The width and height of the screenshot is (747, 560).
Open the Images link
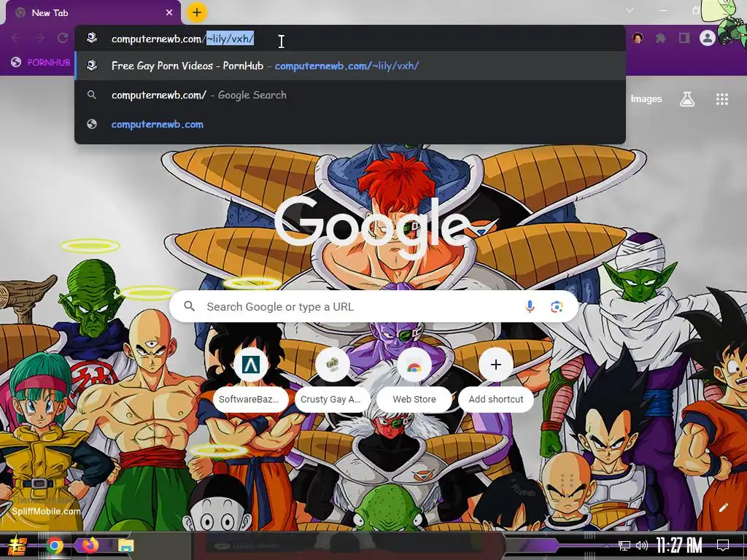[x=646, y=99]
